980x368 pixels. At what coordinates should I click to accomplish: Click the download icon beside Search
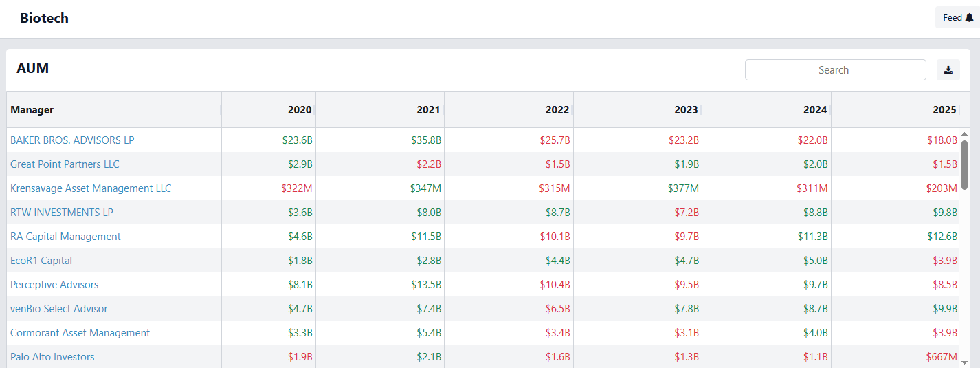(x=948, y=69)
